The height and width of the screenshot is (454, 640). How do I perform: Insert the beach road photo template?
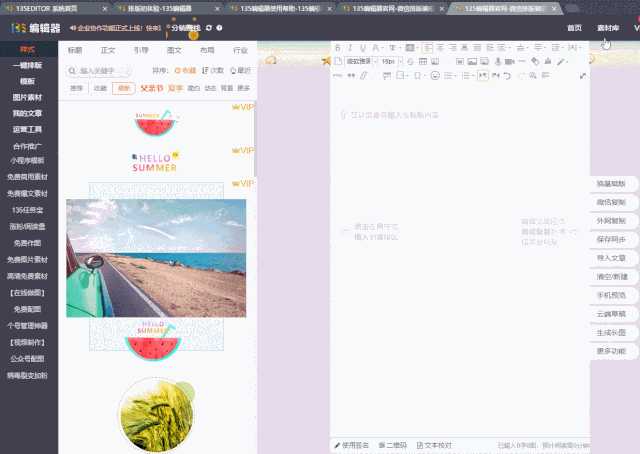156,258
